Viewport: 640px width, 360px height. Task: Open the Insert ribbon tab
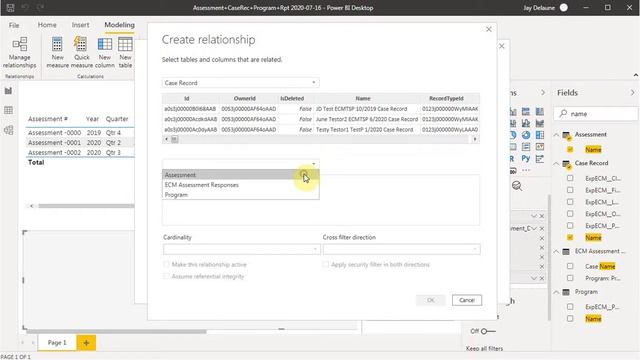tap(80, 25)
